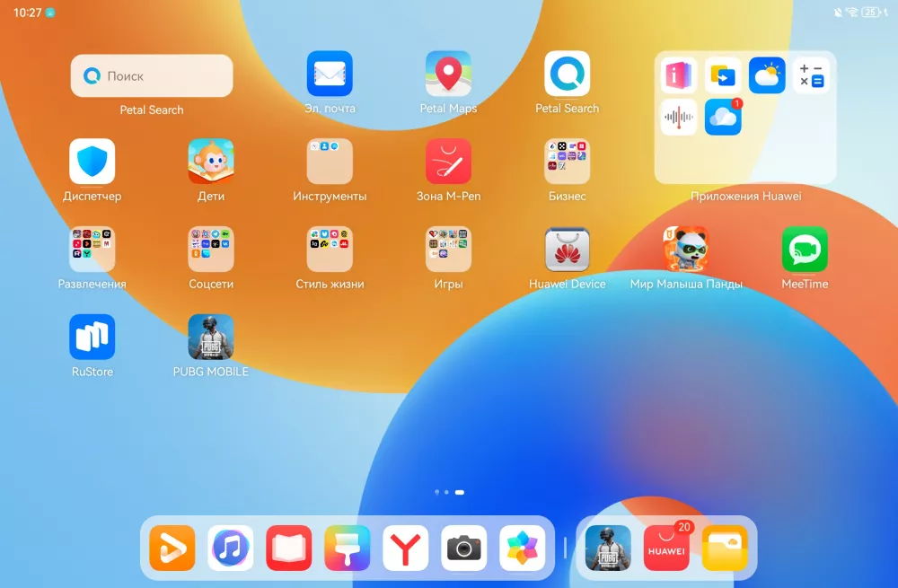
Task: Launch the Huawei Device store app
Action: (567, 249)
